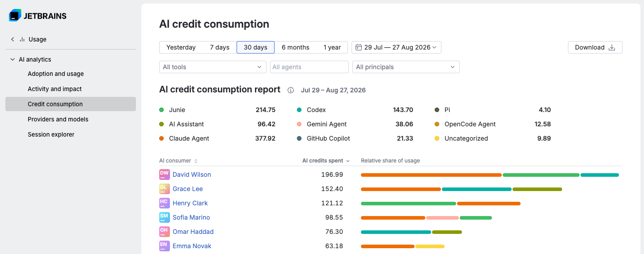Image resolution: width=644 pixels, height=254 pixels.
Task: Click the AI credit consumption page title
Action: point(214,24)
